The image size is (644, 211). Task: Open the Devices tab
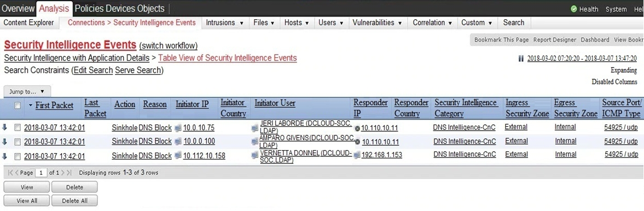point(121,9)
